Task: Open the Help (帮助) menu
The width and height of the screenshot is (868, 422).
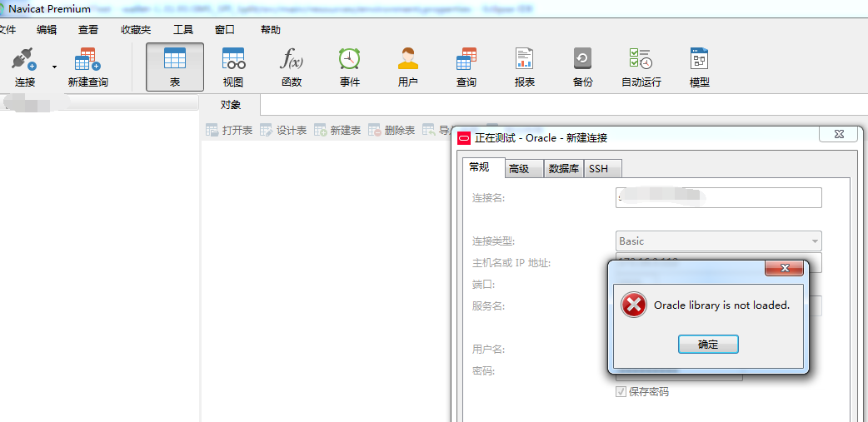Action: pyautogui.click(x=271, y=30)
